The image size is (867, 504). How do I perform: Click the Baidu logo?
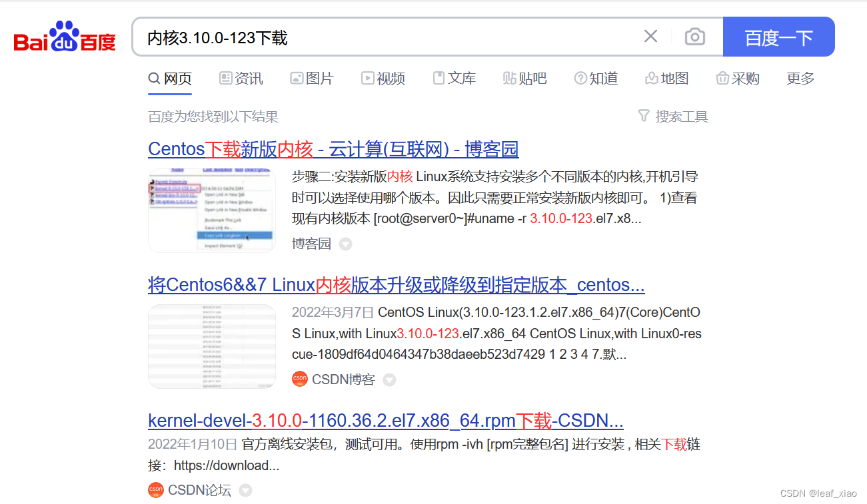[65, 37]
